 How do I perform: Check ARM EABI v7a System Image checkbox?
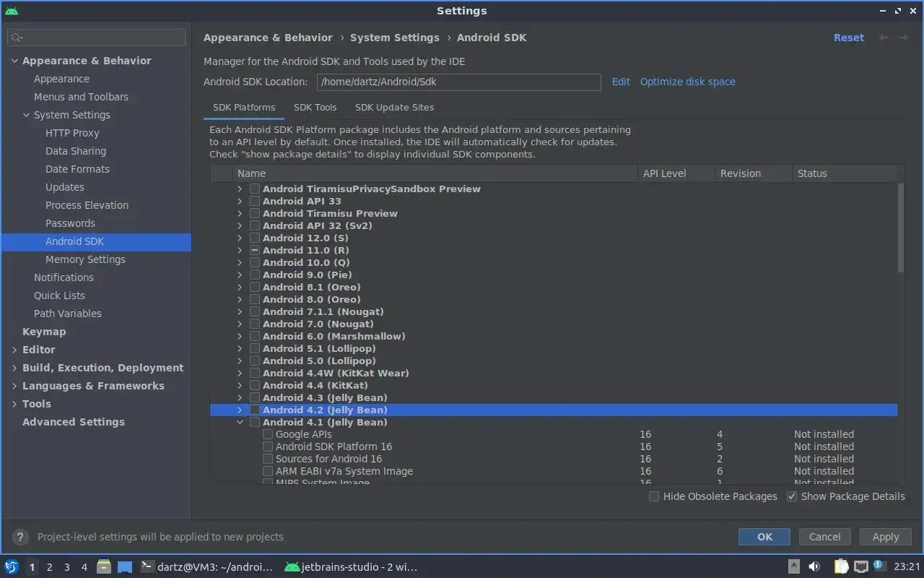(x=268, y=471)
